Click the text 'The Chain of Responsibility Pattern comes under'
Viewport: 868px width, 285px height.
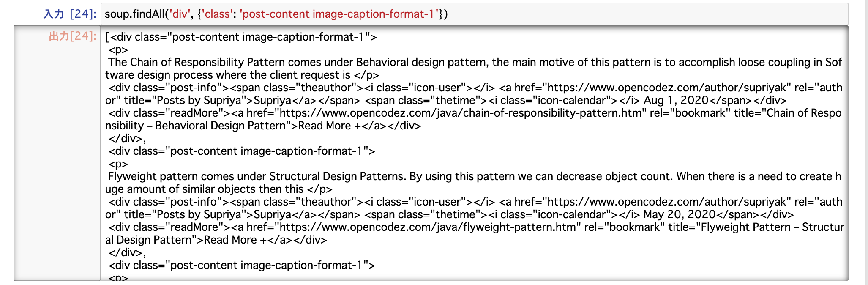point(231,62)
